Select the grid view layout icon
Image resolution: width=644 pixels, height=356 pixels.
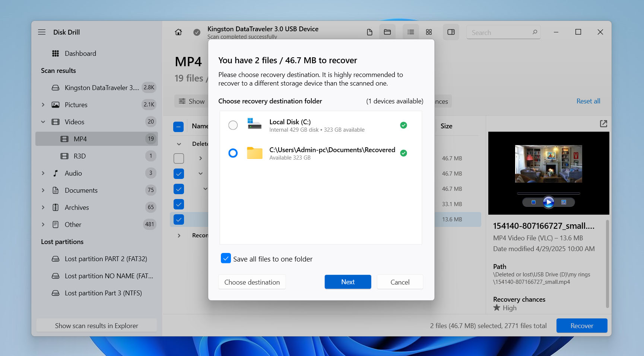pos(429,32)
